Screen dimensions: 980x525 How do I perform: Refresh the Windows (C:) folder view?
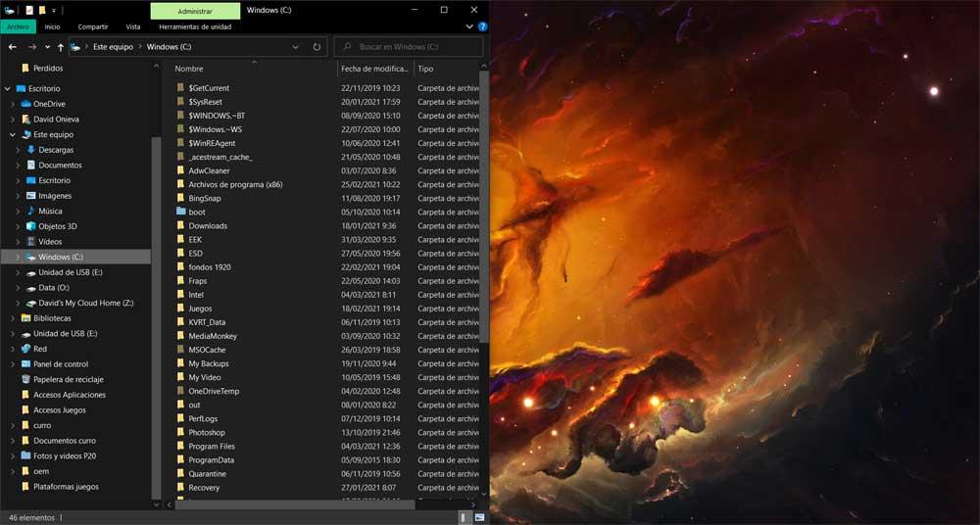click(317, 47)
